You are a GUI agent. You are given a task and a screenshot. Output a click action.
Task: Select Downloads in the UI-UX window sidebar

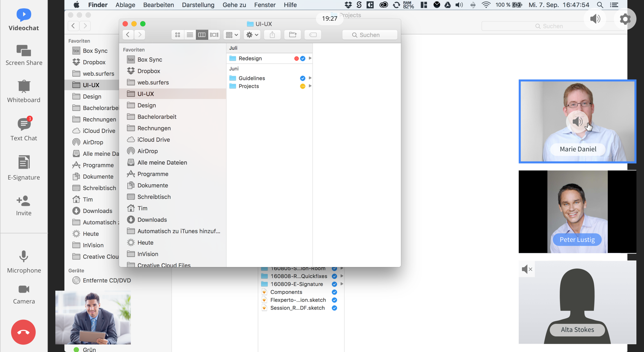(x=152, y=220)
